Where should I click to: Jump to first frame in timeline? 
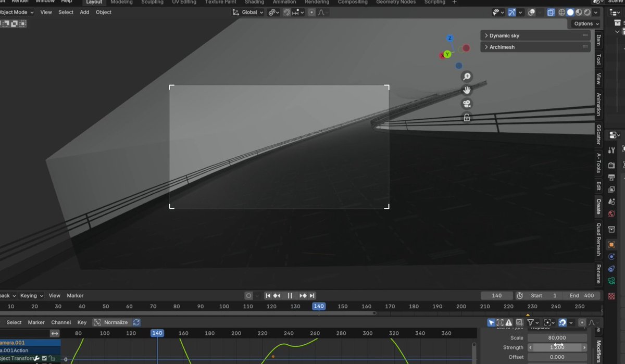pyautogui.click(x=268, y=295)
